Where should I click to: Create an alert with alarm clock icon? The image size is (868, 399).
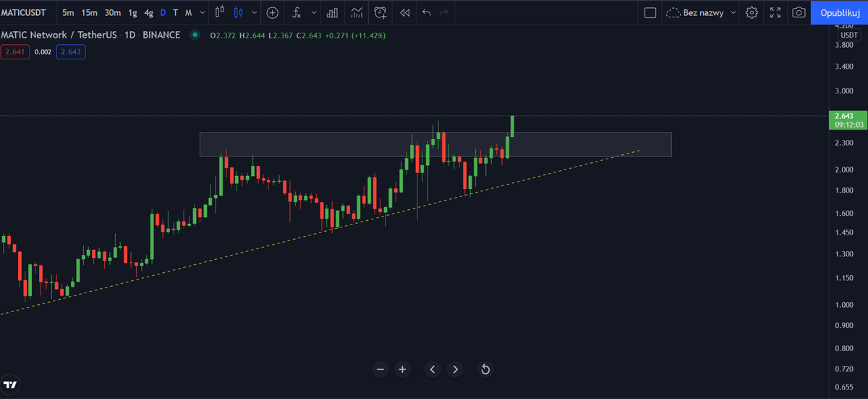(x=380, y=12)
